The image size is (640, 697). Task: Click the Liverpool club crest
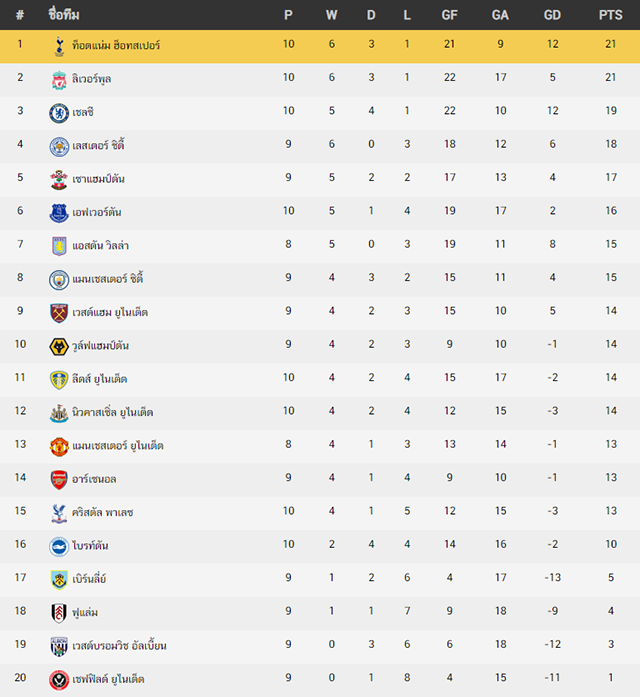tap(59, 80)
